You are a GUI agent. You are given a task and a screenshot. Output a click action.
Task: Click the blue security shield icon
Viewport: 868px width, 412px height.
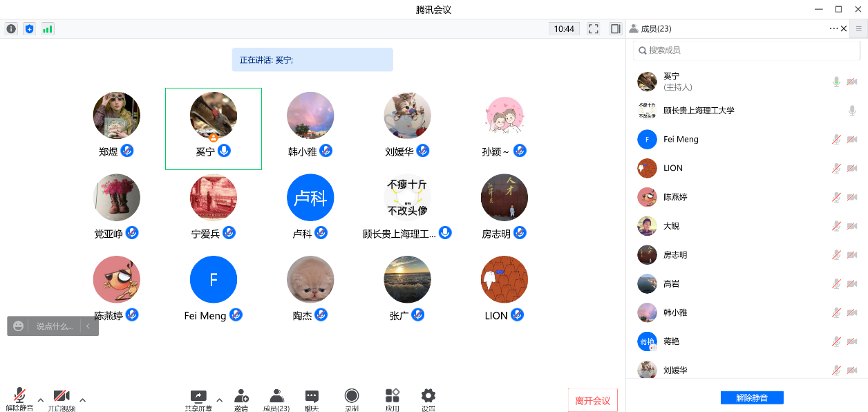[x=29, y=29]
